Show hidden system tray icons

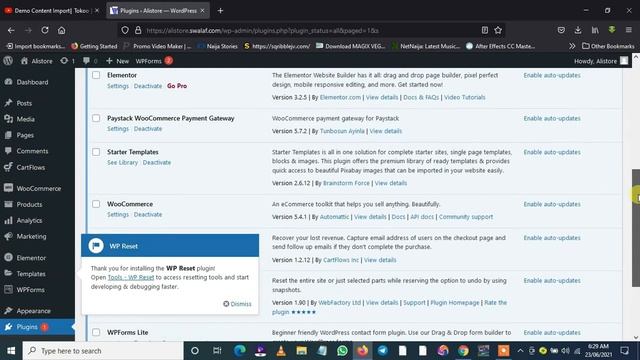coord(520,351)
